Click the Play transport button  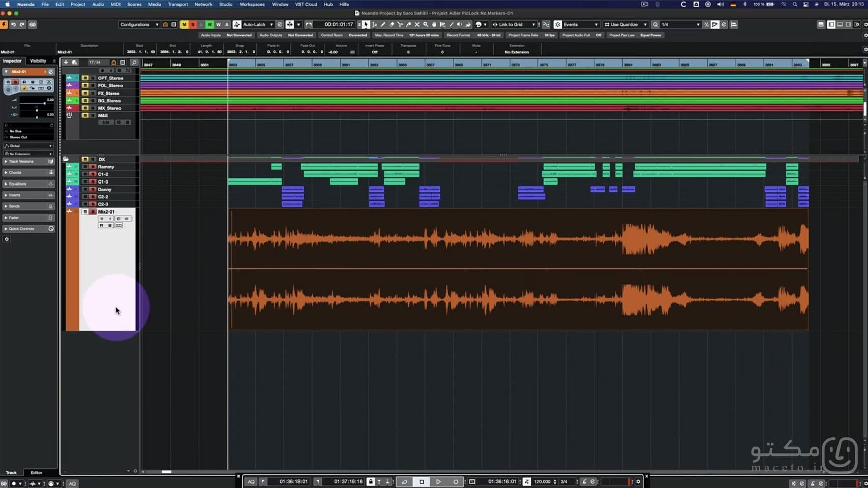point(438,482)
